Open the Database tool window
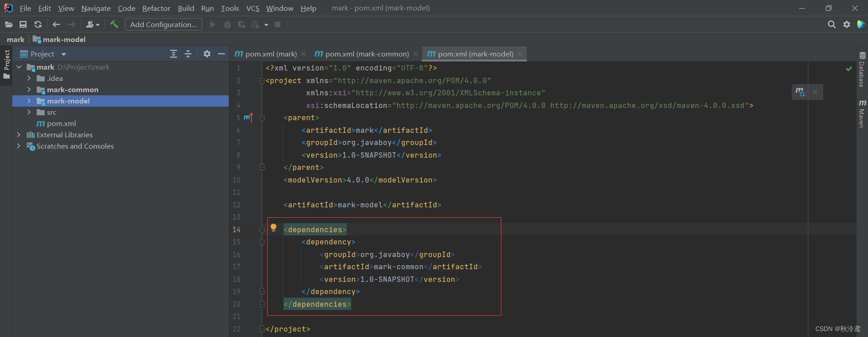The height and width of the screenshot is (337, 868). point(862,70)
